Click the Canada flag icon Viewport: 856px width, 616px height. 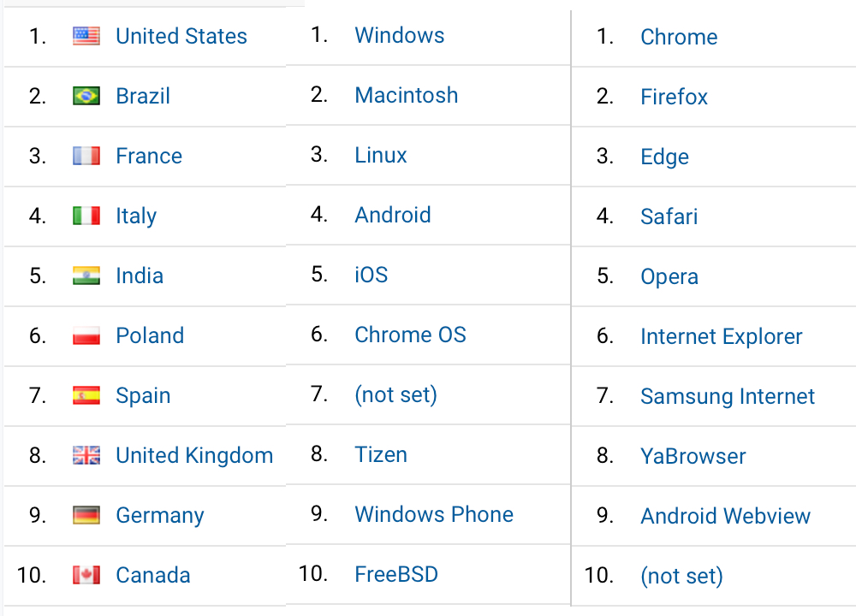(86, 575)
